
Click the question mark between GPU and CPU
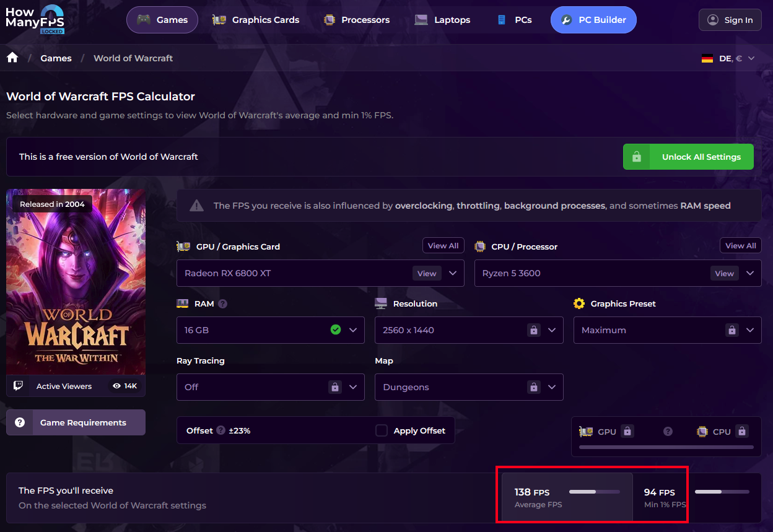coord(668,431)
